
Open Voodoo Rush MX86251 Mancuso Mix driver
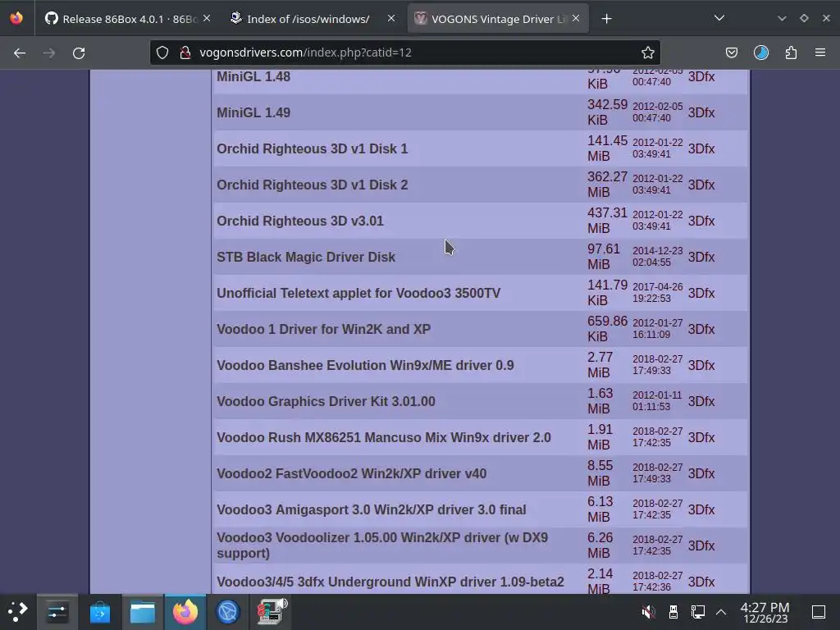pyautogui.click(x=384, y=438)
